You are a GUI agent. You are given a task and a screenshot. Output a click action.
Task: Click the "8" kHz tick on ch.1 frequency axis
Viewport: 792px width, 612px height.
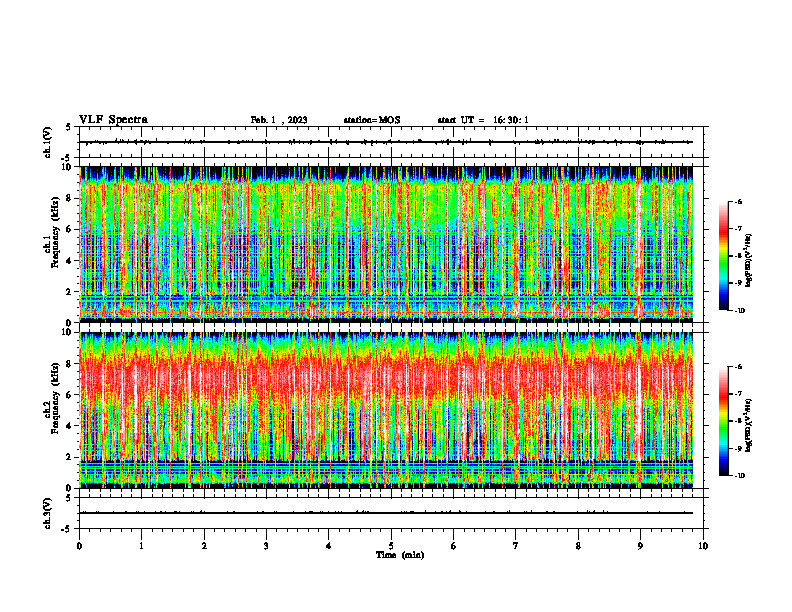coord(70,198)
